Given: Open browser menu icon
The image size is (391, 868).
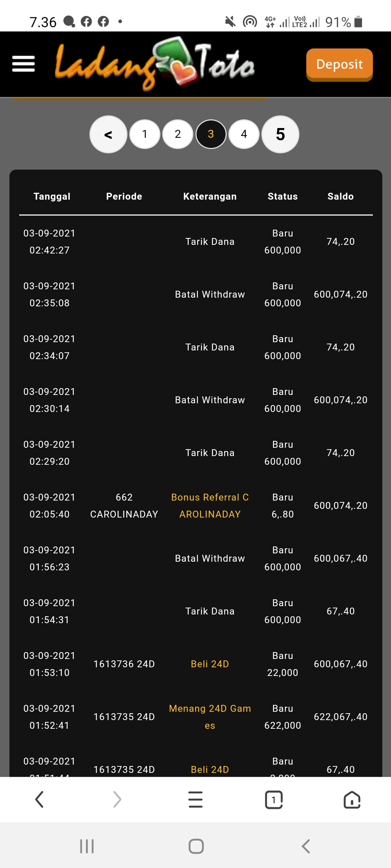Looking at the screenshot, I should point(195,799).
